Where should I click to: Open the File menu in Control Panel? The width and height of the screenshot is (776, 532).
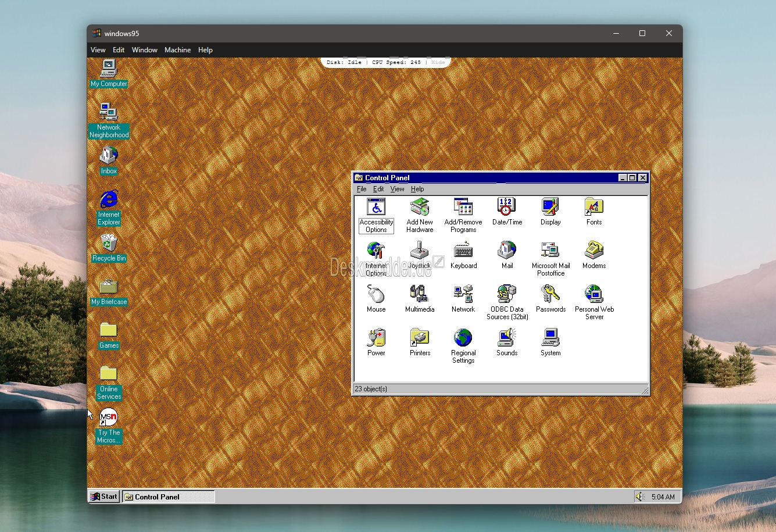coord(362,189)
